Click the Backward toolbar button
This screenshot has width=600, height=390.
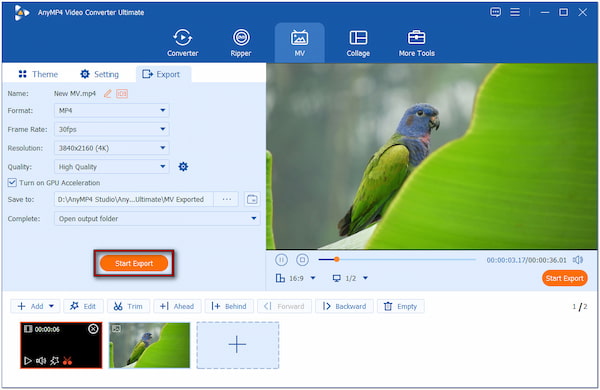[x=344, y=306]
